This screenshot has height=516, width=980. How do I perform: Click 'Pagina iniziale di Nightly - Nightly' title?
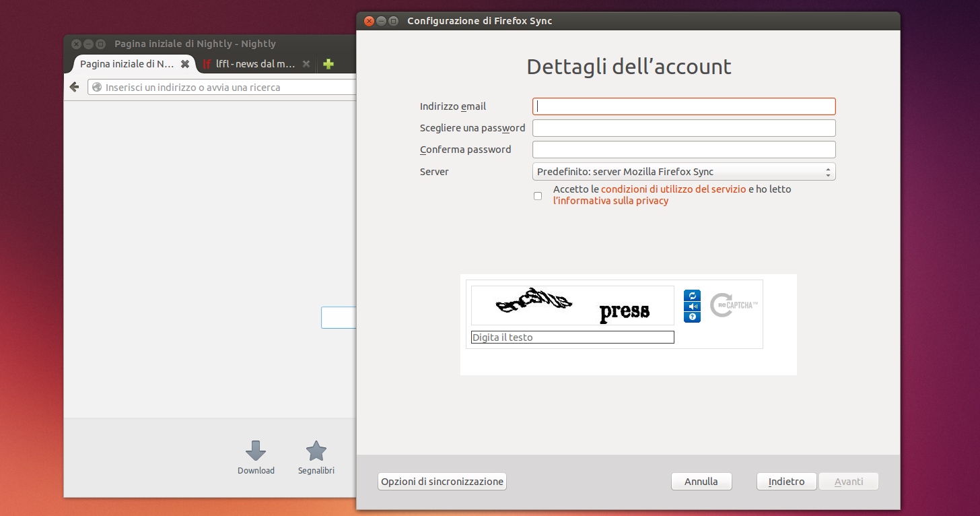tap(195, 44)
